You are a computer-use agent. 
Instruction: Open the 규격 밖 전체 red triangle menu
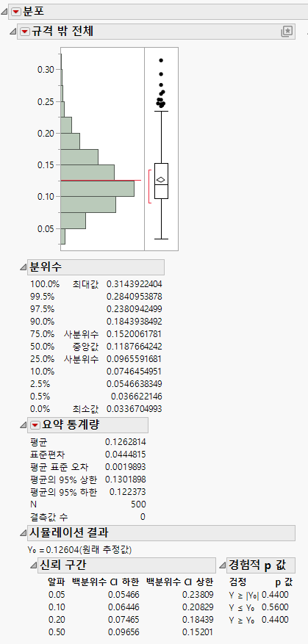point(25,32)
